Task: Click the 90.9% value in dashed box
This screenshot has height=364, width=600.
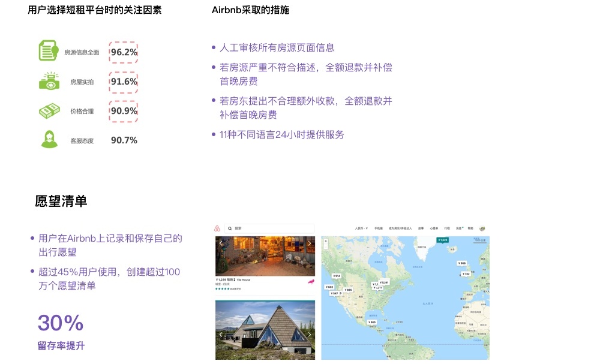Action: coord(124,111)
